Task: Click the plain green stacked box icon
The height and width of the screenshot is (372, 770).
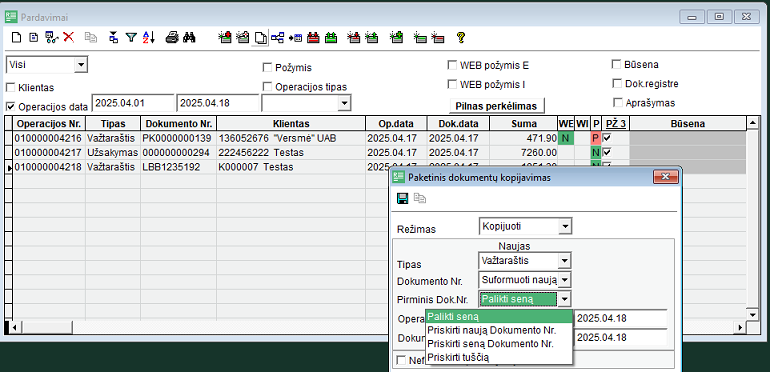Action: point(331,38)
